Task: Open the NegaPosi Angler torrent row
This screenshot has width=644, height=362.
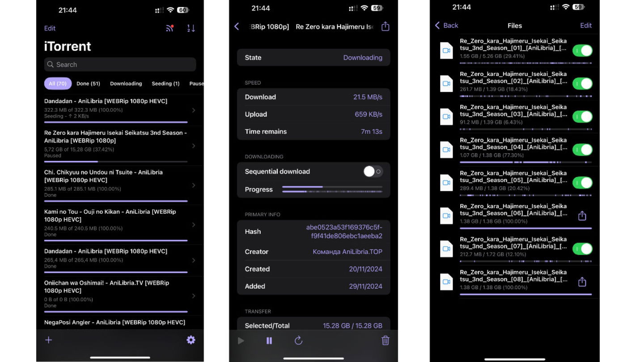Action: pyautogui.click(x=120, y=323)
